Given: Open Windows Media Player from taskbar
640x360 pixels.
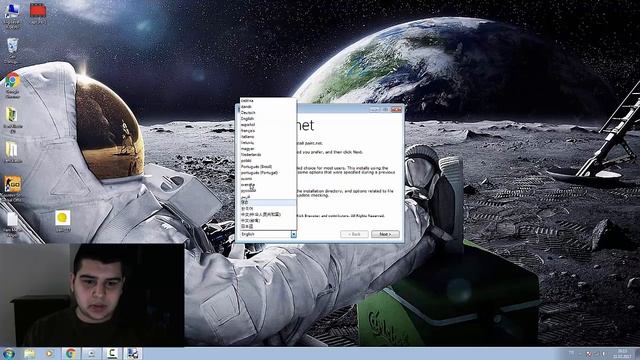Looking at the screenshot, I should 50,353.
